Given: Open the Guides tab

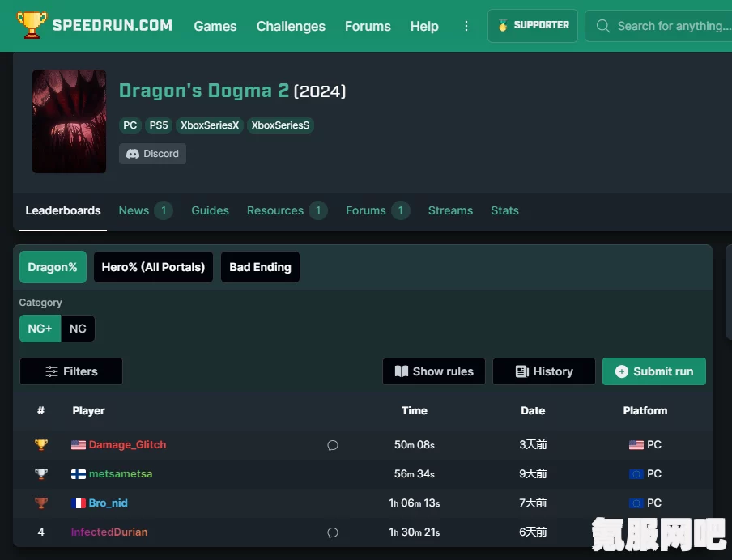Looking at the screenshot, I should point(210,210).
